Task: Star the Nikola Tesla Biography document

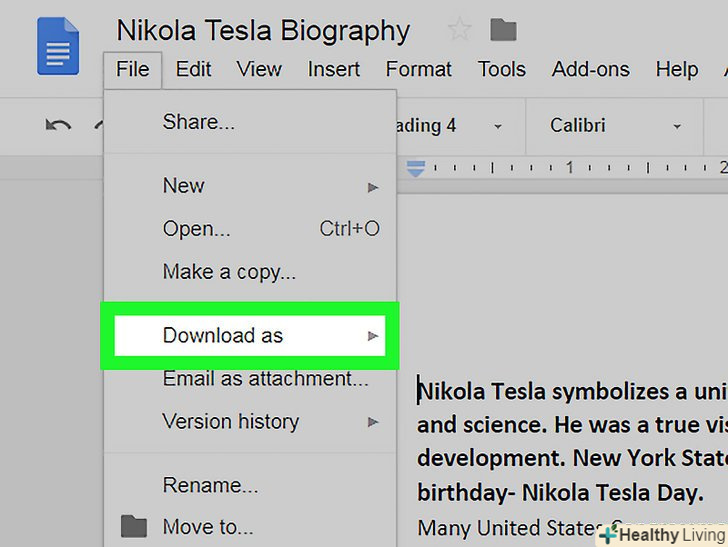Action: pyautogui.click(x=459, y=30)
